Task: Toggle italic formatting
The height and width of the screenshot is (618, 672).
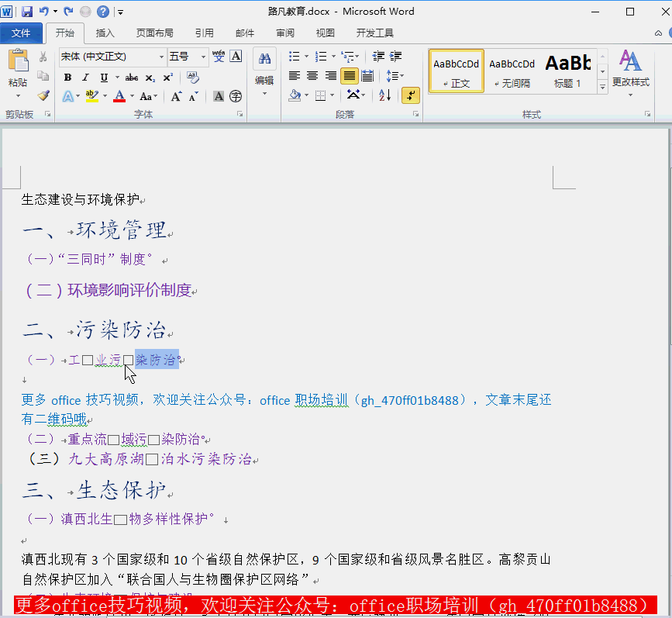Action: coord(85,78)
